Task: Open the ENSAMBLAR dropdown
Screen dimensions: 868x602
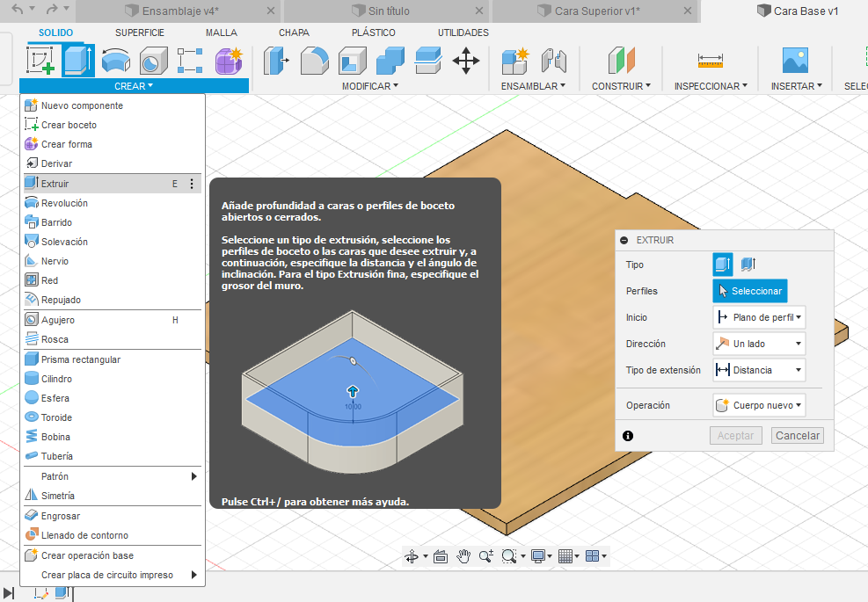Action: [x=533, y=86]
